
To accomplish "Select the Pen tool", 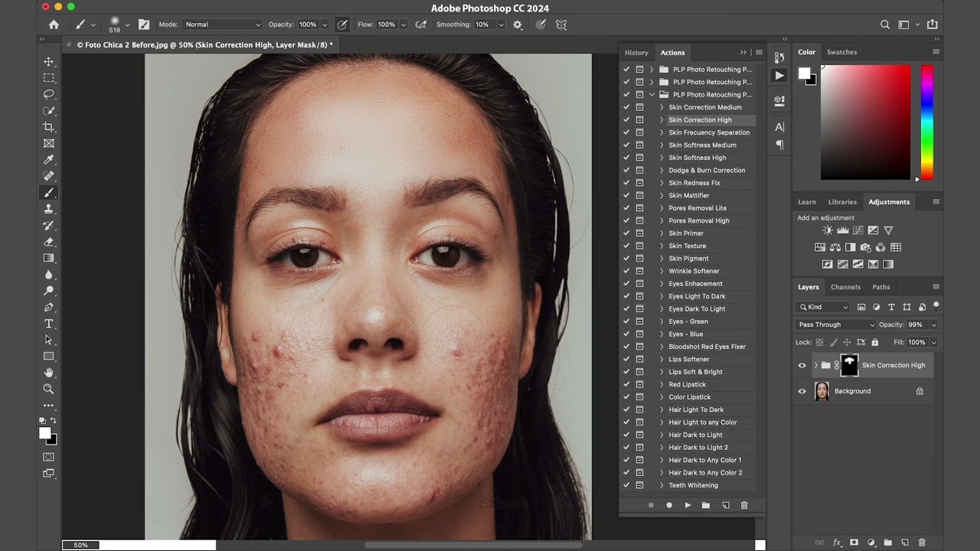I will click(49, 308).
